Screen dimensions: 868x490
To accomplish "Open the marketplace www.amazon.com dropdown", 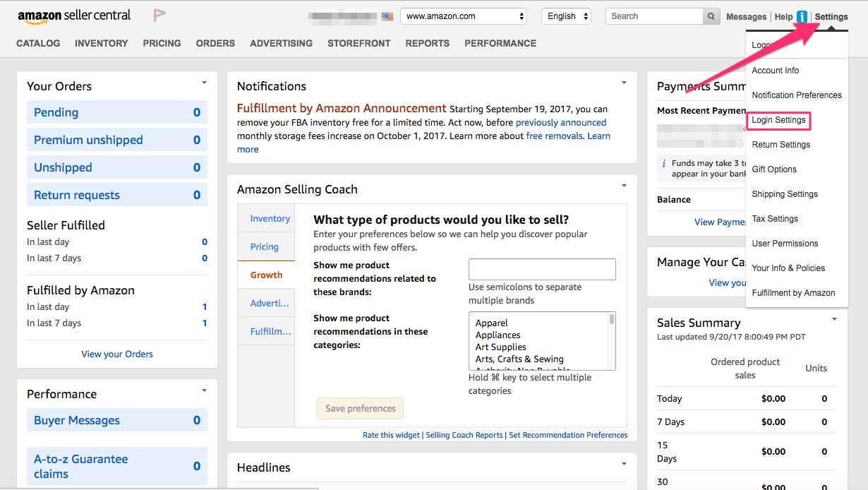I will (464, 16).
